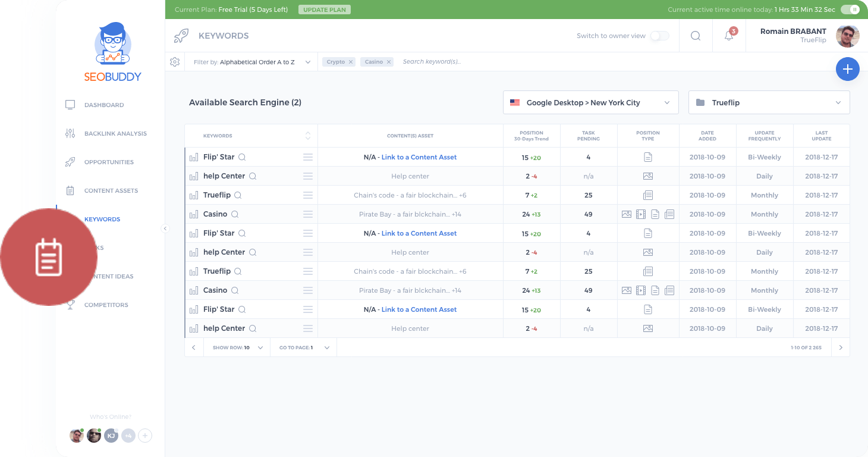Click the 1-10 OF 2 265 count
The image size is (868, 457).
point(806,348)
